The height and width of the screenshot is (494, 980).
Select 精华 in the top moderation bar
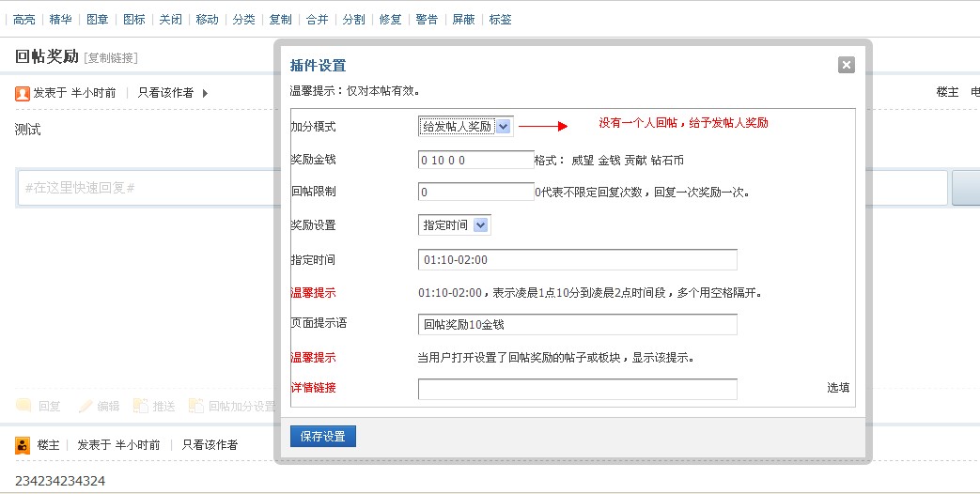tap(60, 19)
